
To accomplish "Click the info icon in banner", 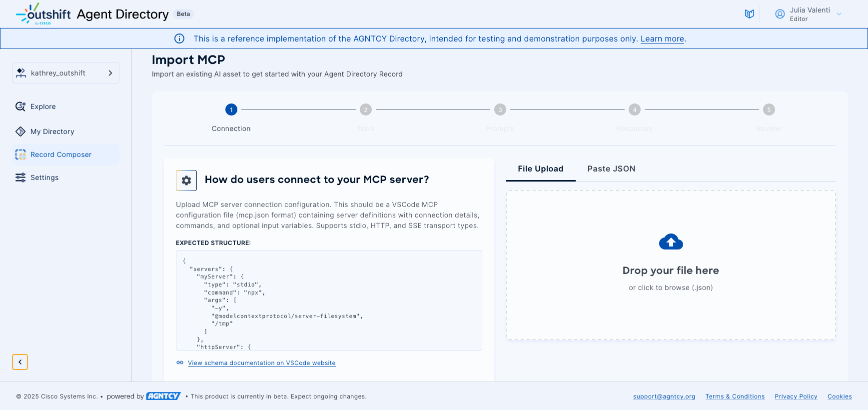I will [179, 38].
